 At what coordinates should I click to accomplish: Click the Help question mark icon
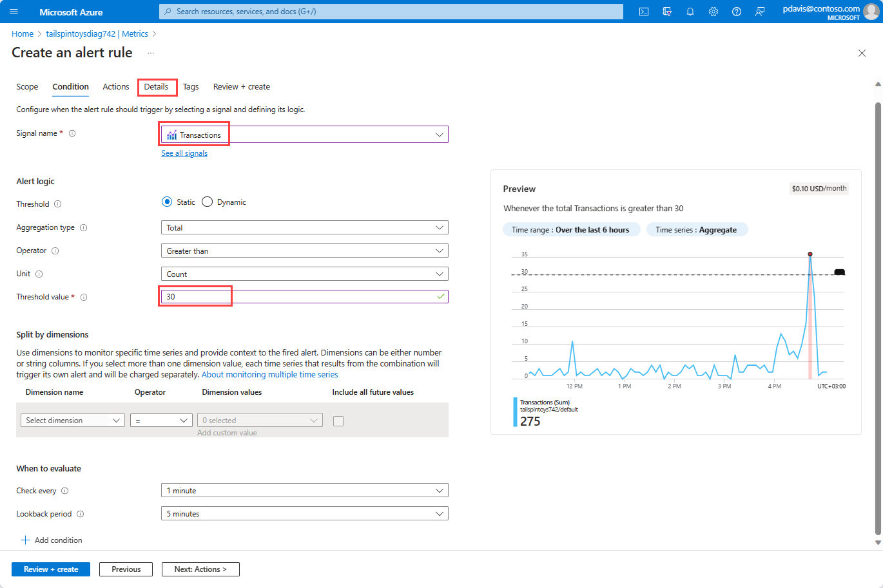pyautogui.click(x=737, y=12)
